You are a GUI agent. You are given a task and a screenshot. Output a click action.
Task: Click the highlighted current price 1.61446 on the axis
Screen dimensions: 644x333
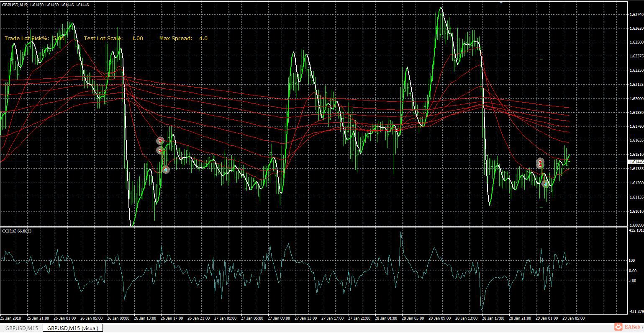click(636, 162)
